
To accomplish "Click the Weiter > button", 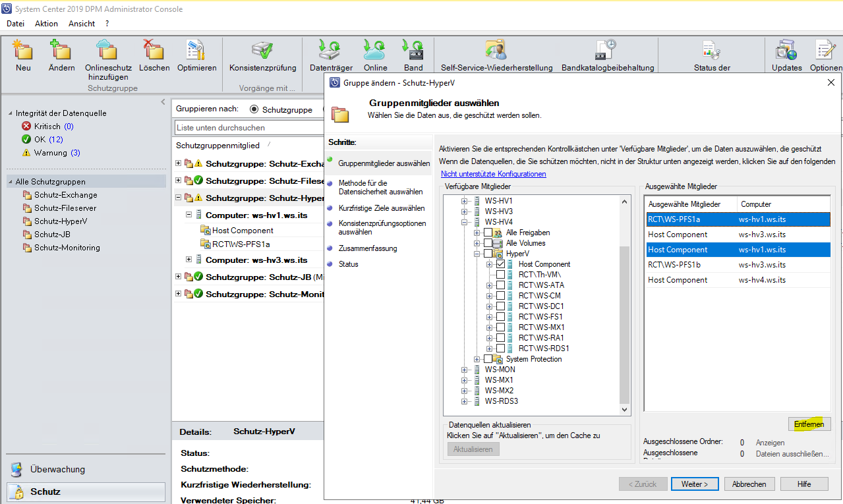I will point(695,484).
